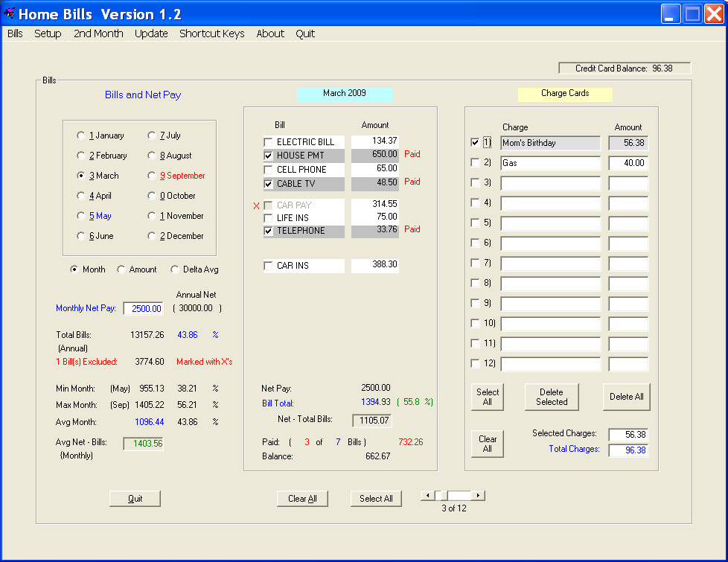Click the Home Bills app icon in title bar
Viewport: 728px width, 562px height.
pos(10,13)
